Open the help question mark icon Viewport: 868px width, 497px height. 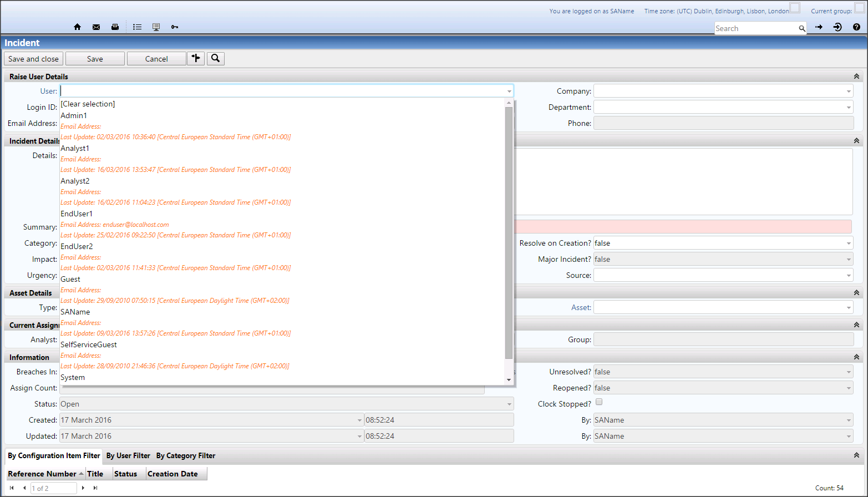(x=856, y=27)
